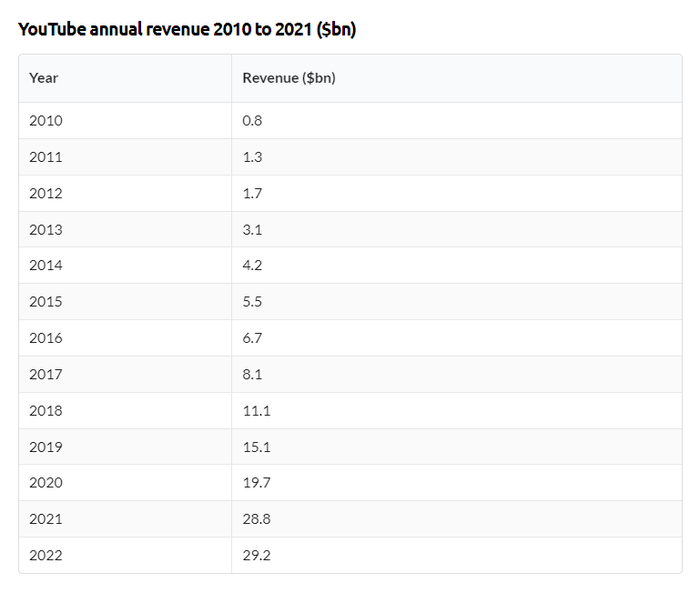Image resolution: width=700 pixels, height=593 pixels.
Task: Select the 8.1 revenue value
Action: pyautogui.click(x=252, y=374)
